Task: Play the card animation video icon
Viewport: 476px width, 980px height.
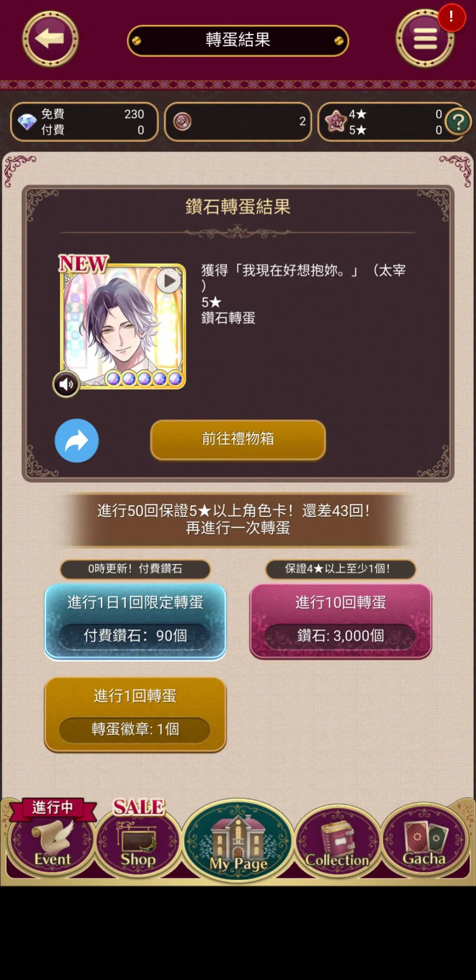Action: [x=169, y=281]
